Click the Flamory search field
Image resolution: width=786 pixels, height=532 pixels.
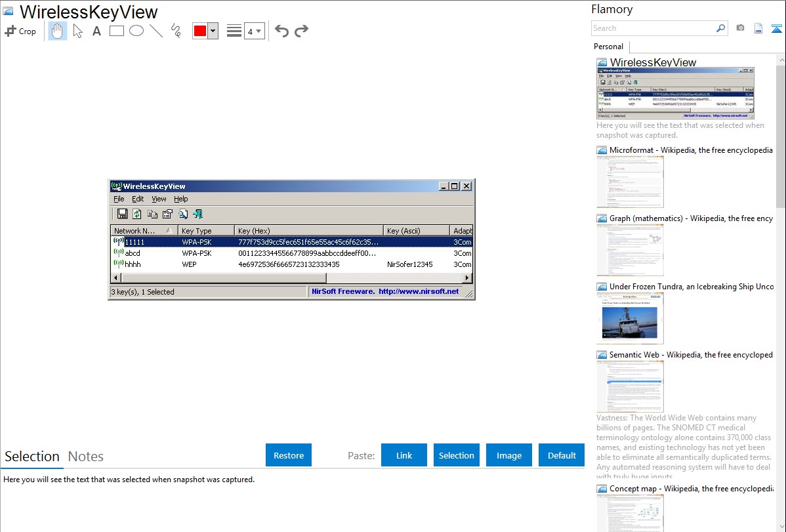pyautogui.click(x=653, y=28)
